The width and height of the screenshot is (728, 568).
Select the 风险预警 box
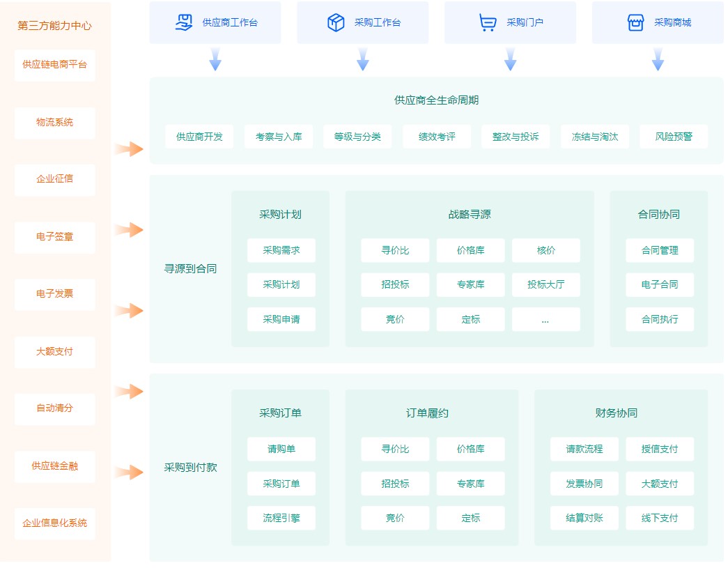point(674,137)
